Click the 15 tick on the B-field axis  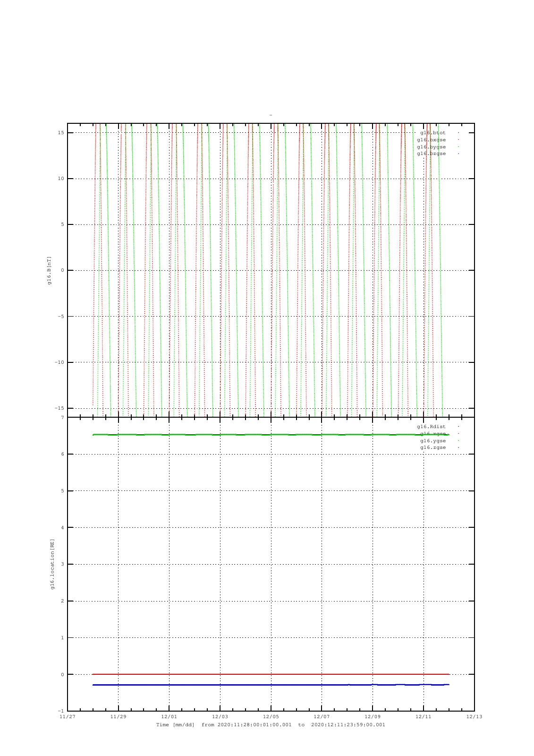point(61,133)
